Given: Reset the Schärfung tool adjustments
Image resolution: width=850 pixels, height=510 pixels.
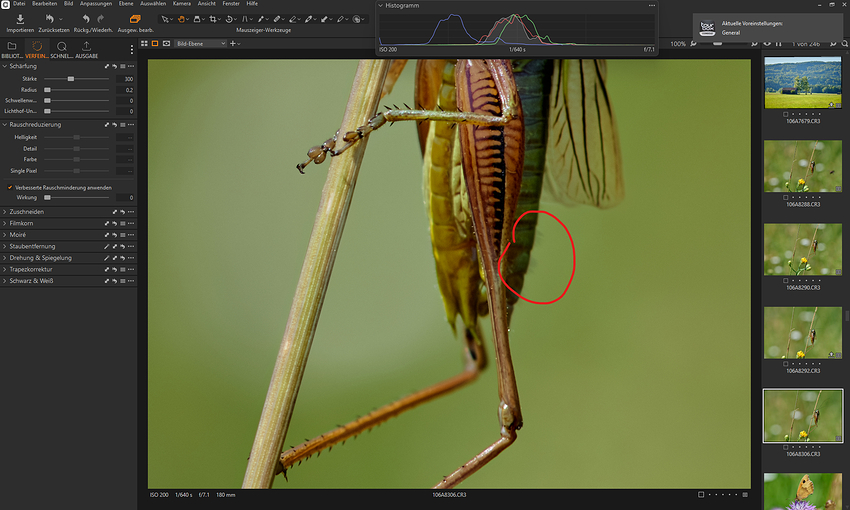Looking at the screenshot, I should [115, 66].
